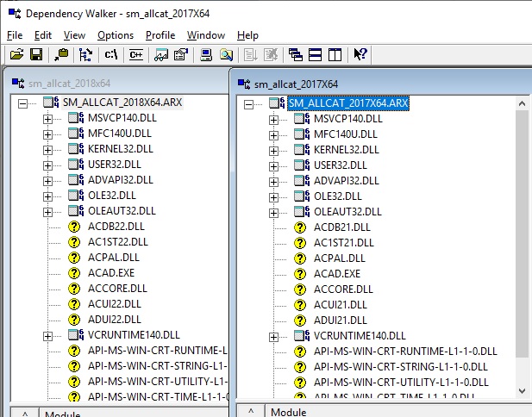Click question-mark icon beside ADUI21.DLL
Viewport: 532px width, 417px height.
300,321
